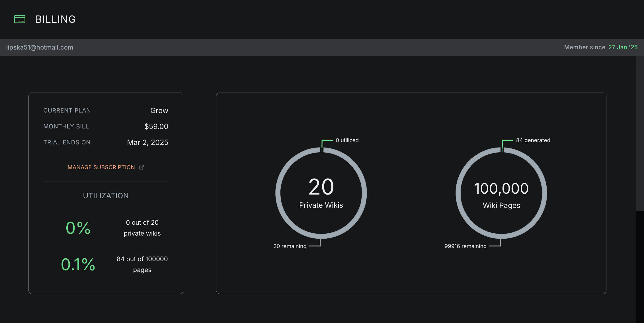Click the 20 remaining chart label

point(290,246)
